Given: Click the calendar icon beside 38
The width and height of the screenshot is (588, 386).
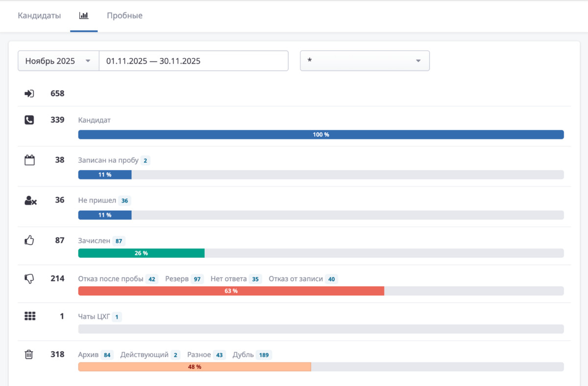Looking at the screenshot, I should (29, 160).
